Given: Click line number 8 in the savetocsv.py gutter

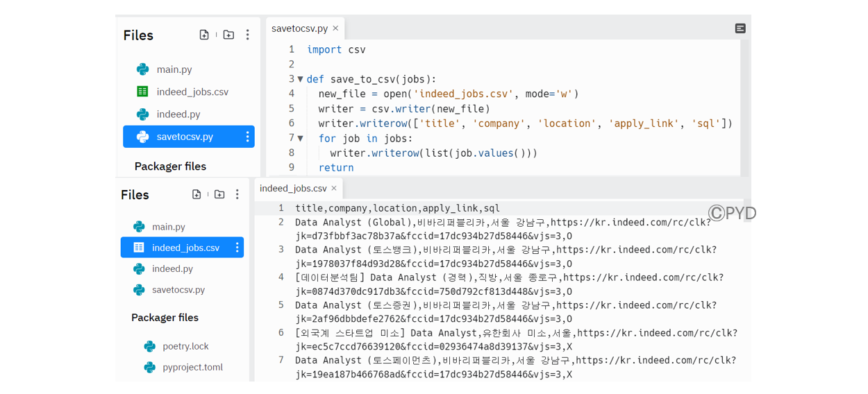Looking at the screenshot, I should 292,153.
